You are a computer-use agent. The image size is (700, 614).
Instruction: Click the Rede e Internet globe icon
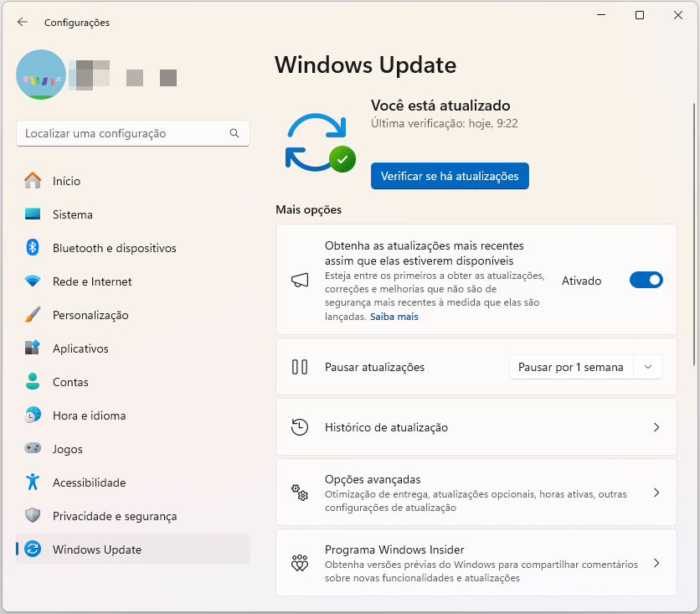click(33, 281)
